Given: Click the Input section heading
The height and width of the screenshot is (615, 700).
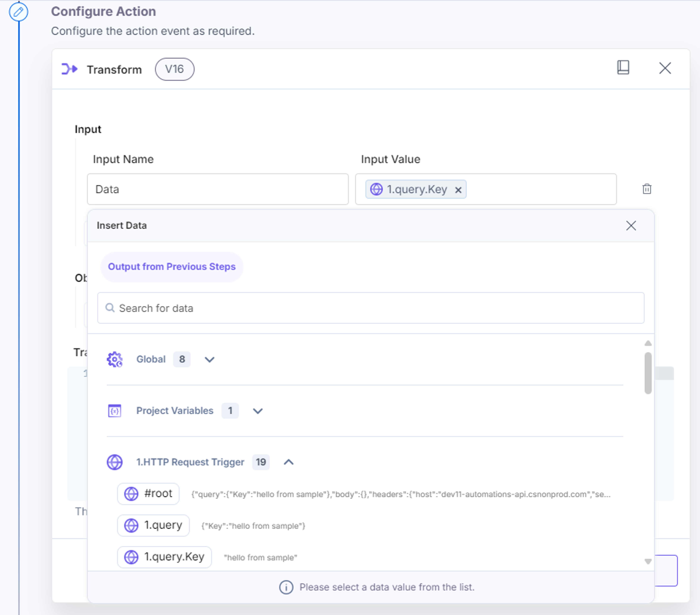Looking at the screenshot, I should (88, 129).
